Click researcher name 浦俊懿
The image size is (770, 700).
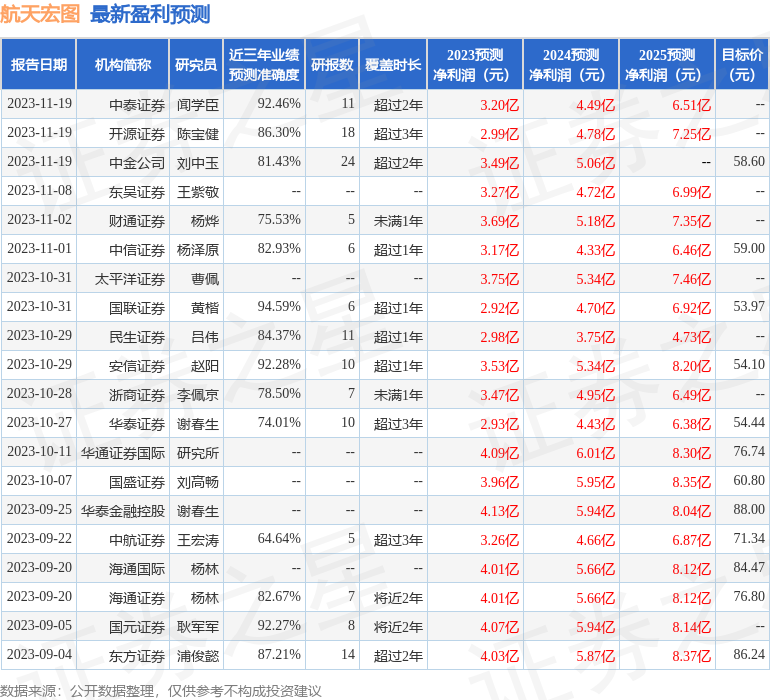197,655
